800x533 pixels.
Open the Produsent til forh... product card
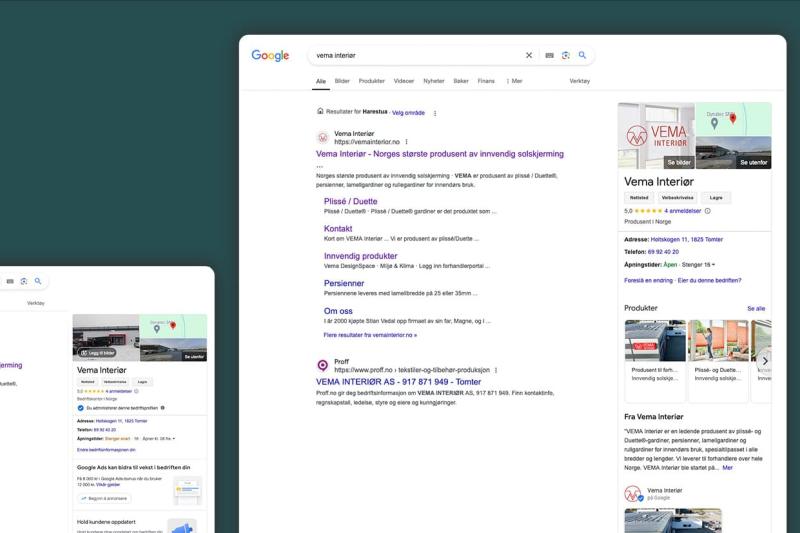pyautogui.click(x=655, y=361)
